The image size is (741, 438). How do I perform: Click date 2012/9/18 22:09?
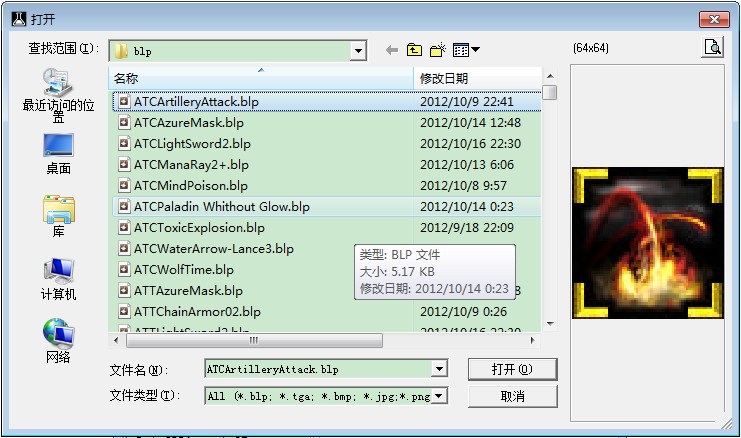click(x=467, y=228)
